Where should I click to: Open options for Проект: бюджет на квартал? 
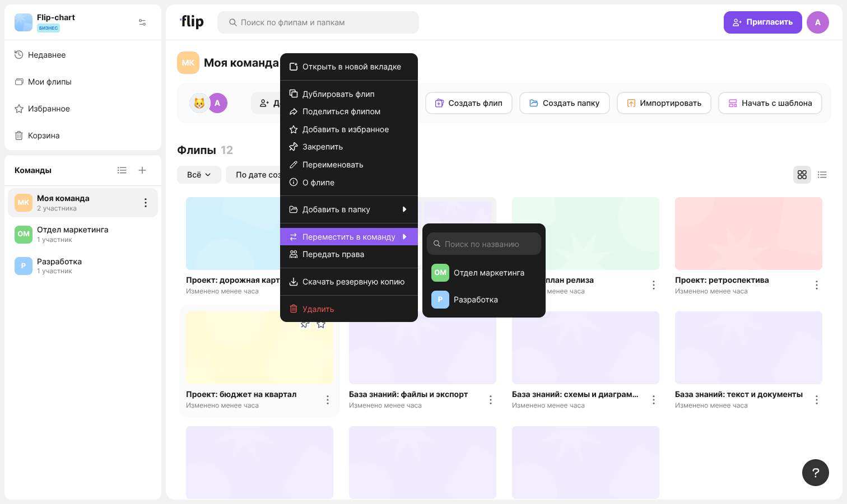(x=328, y=400)
